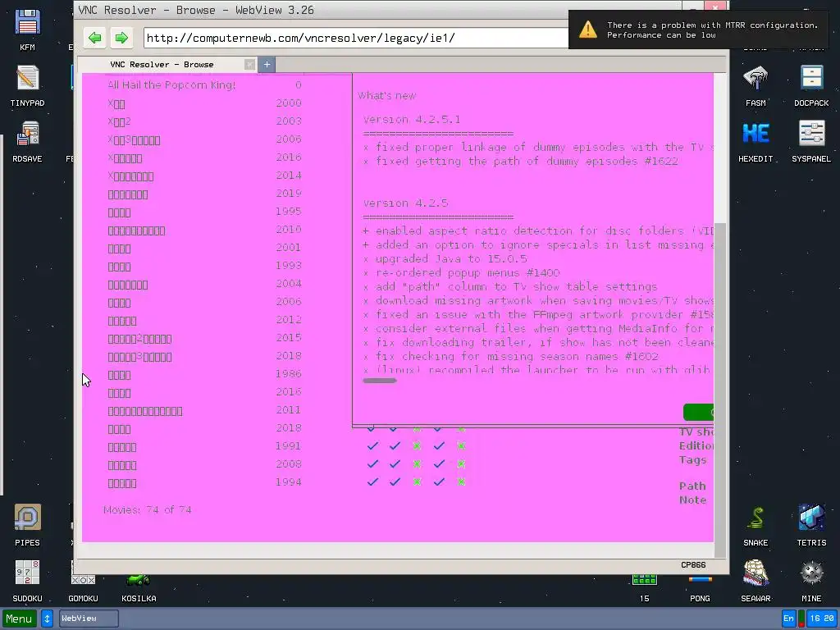Launch the TINYPAD desktop icon
Screen dimensions: 840x630
(x=27, y=85)
